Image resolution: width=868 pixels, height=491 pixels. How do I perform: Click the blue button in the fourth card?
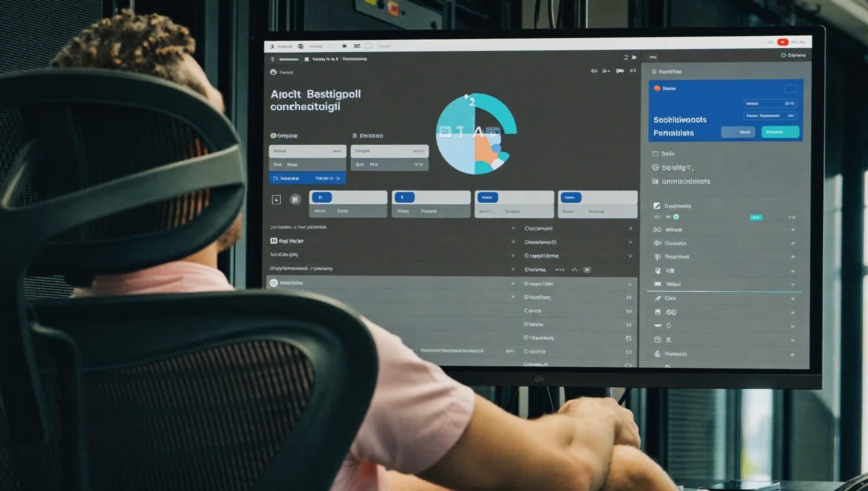571,197
